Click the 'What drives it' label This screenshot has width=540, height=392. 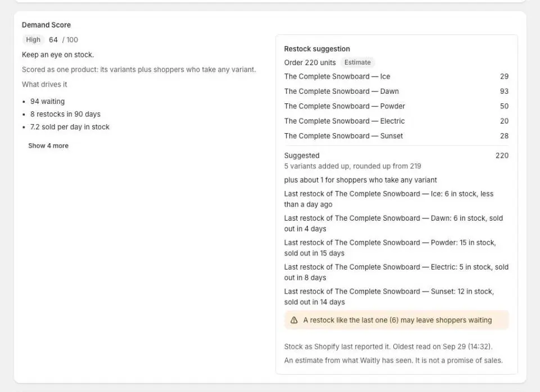(x=44, y=84)
